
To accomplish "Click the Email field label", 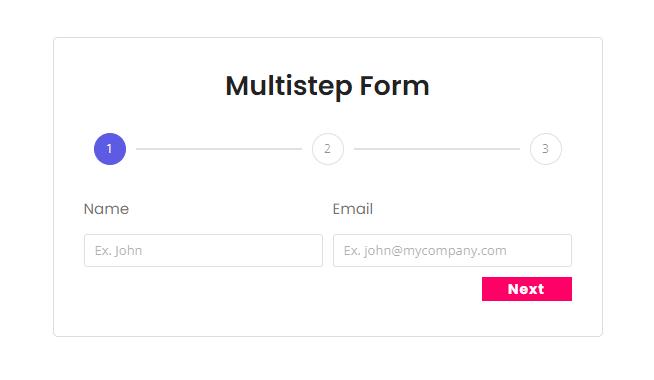I will pos(352,209).
